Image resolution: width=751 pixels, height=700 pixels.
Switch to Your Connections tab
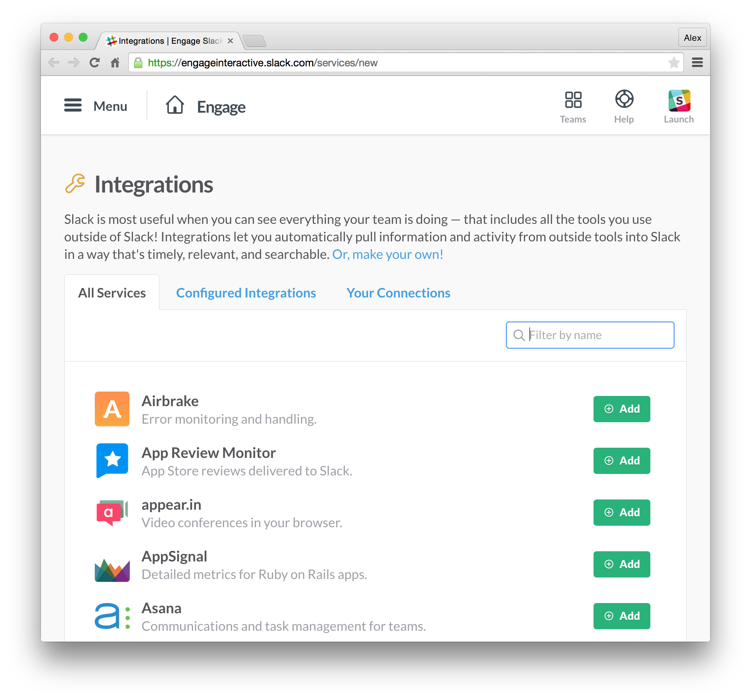pos(399,293)
